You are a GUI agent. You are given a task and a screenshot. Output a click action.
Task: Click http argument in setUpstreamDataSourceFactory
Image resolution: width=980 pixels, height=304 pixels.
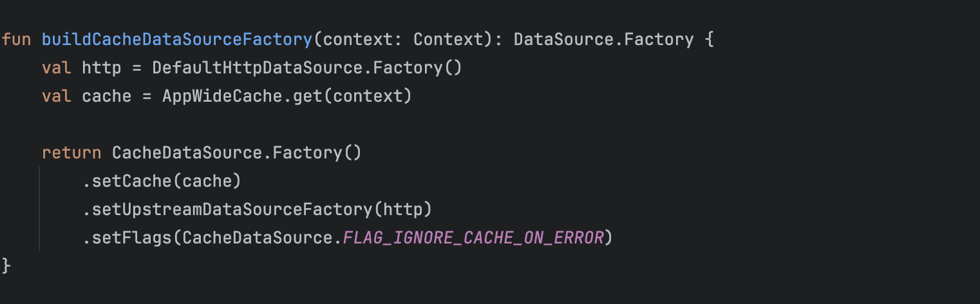[403, 209]
